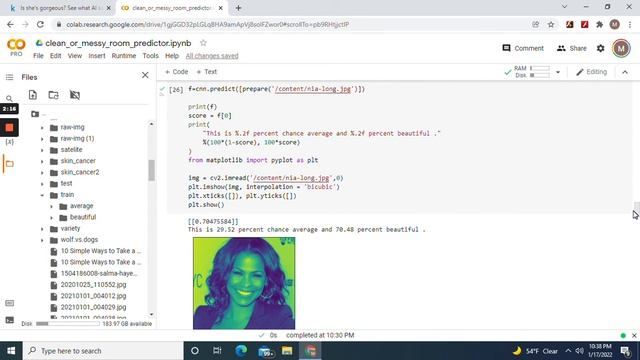Expand the satelite folder
640x360 pixels.
42,150
